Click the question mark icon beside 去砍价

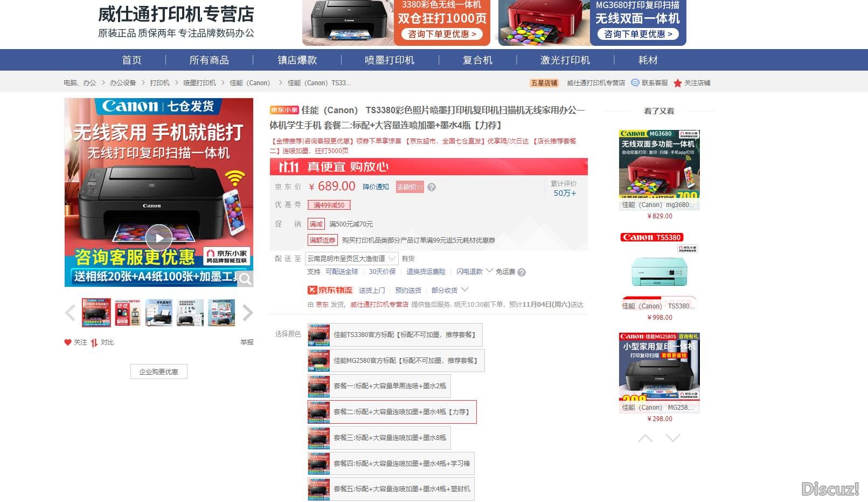pos(432,187)
